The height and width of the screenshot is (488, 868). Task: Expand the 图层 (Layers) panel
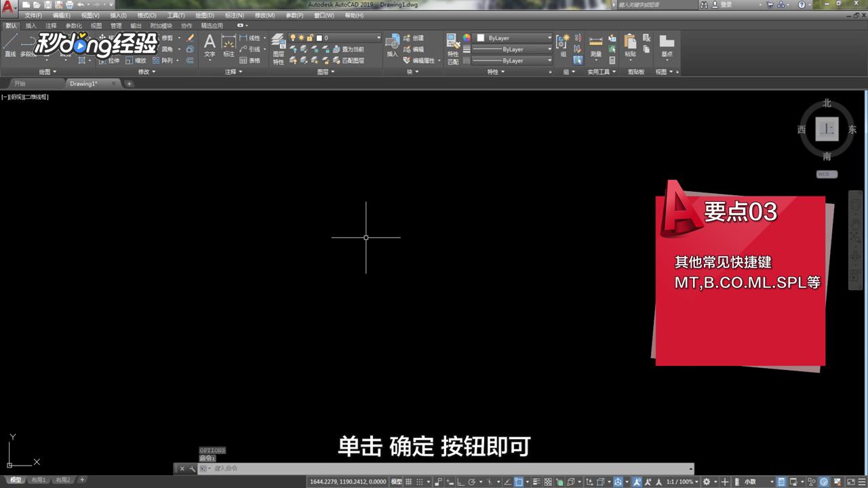point(326,72)
